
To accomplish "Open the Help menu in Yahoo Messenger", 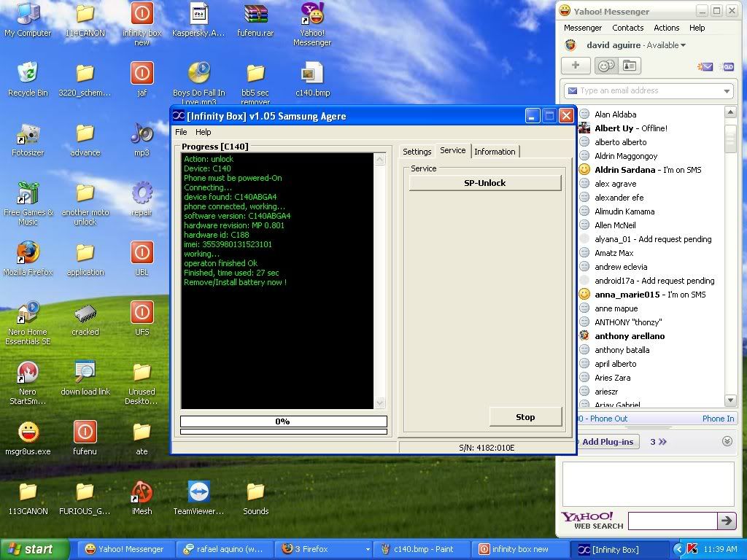I will pos(697,28).
